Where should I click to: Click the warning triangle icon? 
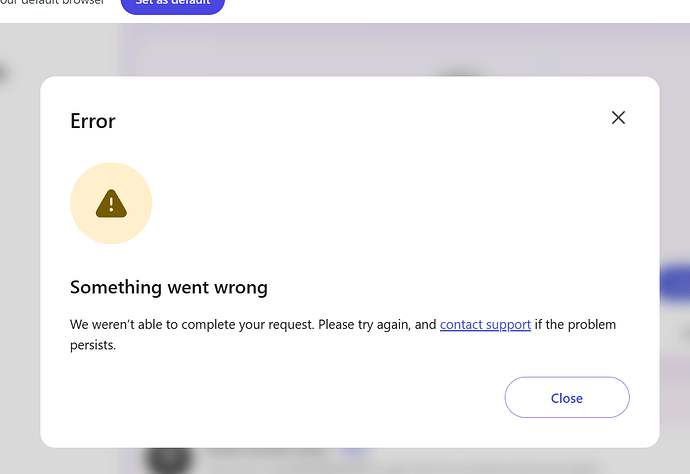coord(111,203)
